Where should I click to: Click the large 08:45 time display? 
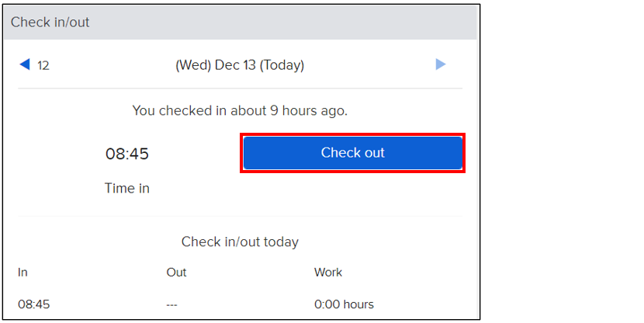[x=127, y=154]
